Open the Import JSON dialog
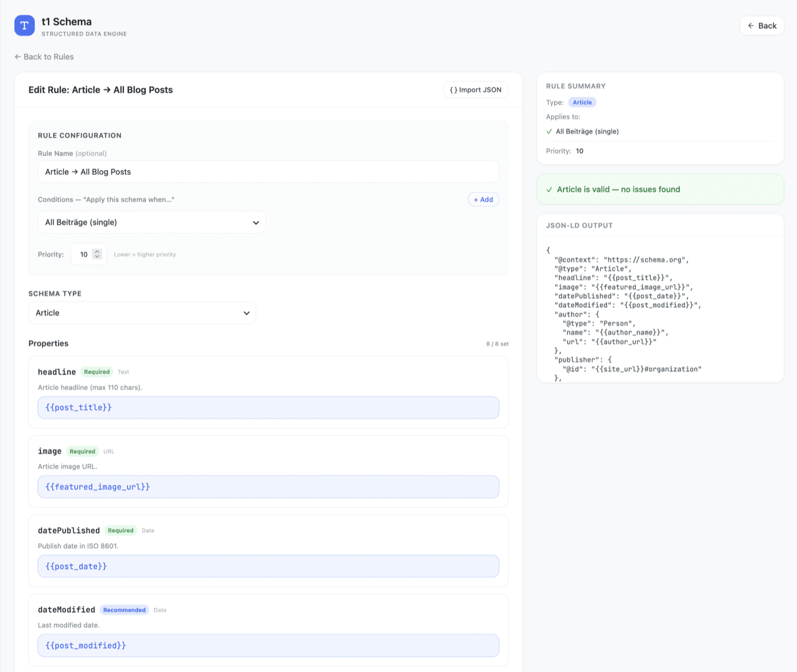Viewport: 797px width, 672px height. pos(476,90)
